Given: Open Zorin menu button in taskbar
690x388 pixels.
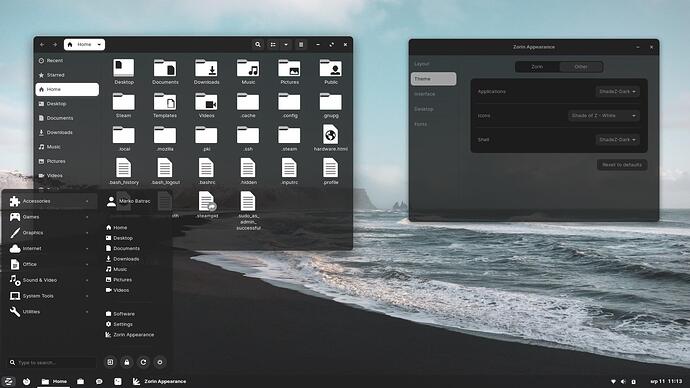Looking at the screenshot, I should click(x=8, y=381).
